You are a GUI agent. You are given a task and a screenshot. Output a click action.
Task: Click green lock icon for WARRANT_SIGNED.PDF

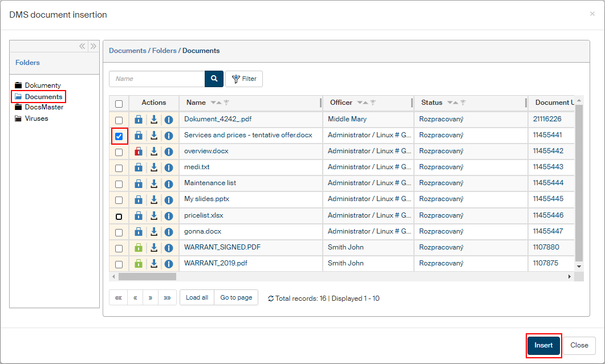click(x=138, y=248)
